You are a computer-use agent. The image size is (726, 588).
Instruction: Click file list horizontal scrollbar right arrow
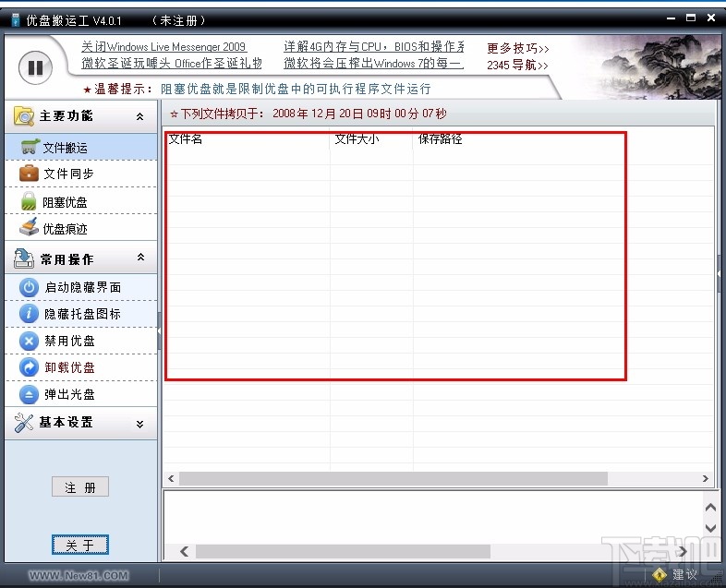pos(705,478)
